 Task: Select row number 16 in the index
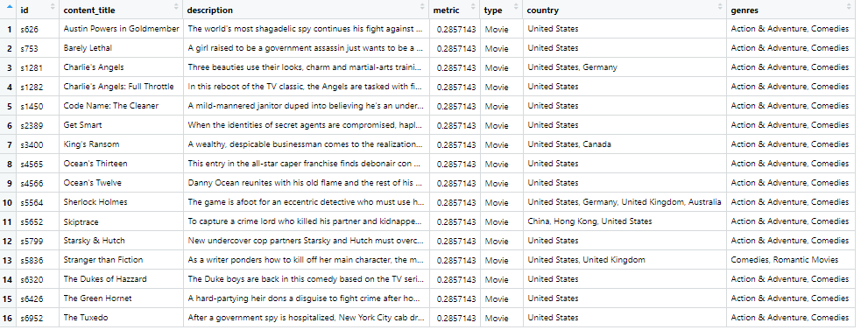[x=7, y=318]
